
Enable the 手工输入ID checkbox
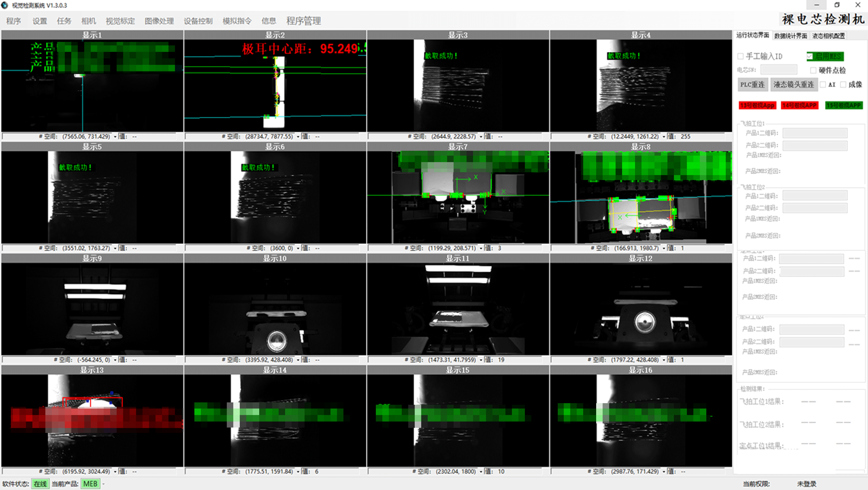tap(741, 56)
